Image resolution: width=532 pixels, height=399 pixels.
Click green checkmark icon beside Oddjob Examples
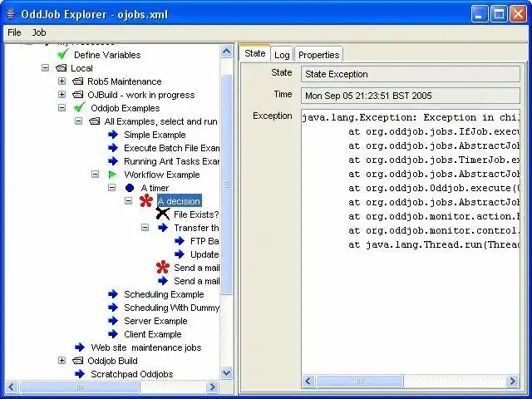click(x=80, y=107)
